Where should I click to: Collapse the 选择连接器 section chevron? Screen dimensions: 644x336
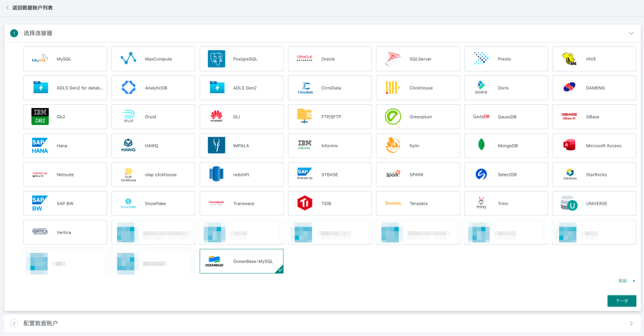631,33
